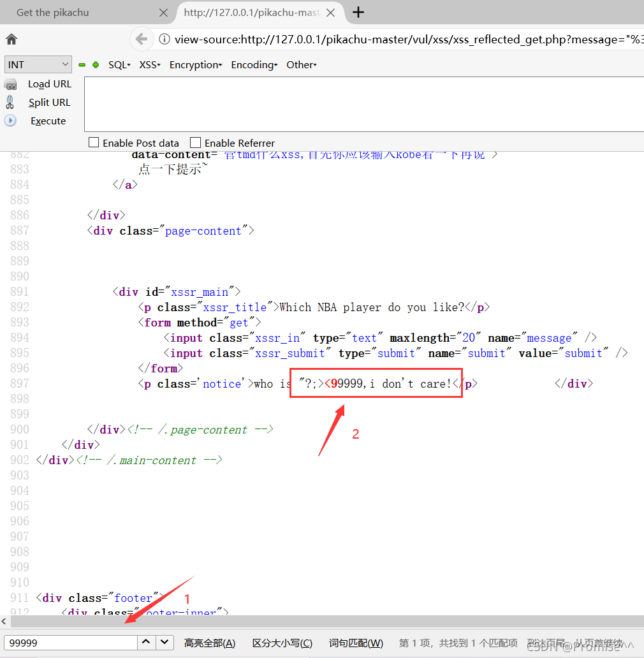Open the XSS menu in HackBar
This screenshot has width=644, height=658.
pyautogui.click(x=150, y=64)
